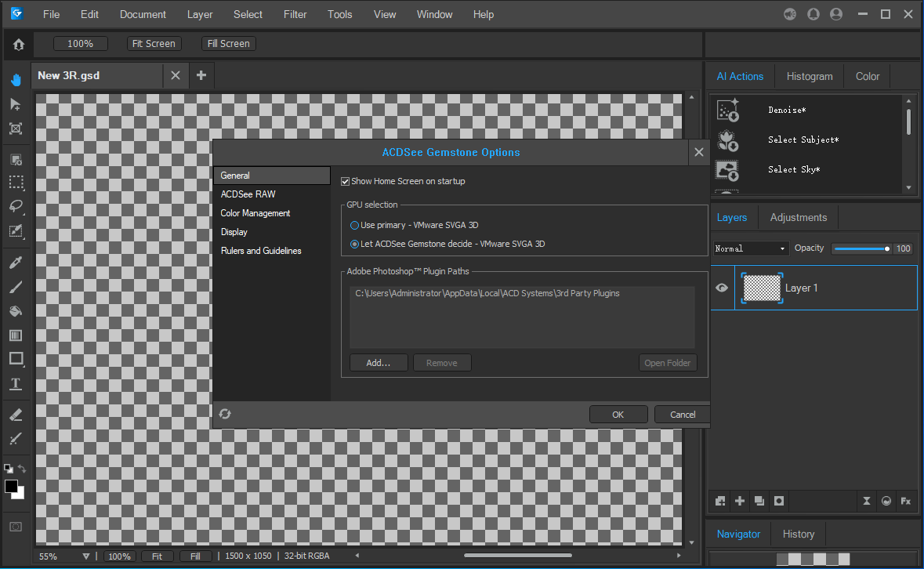Uncheck Show Home Screen on startup
The height and width of the screenshot is (569, 924).
[x=346, y=182]
